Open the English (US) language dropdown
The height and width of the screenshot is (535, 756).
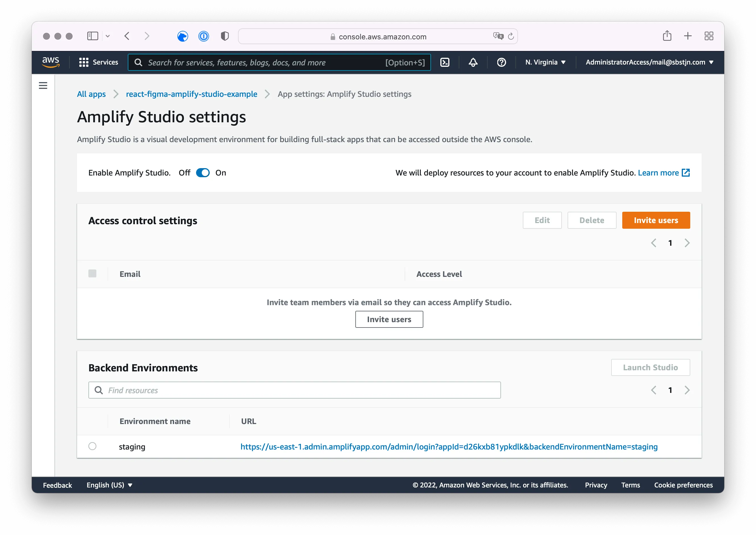pyautogui.click(x=109, y=485)
